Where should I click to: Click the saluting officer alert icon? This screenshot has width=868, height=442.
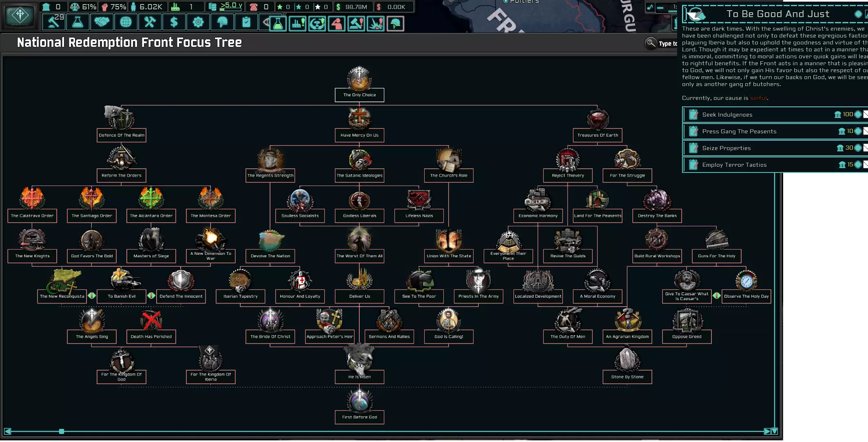[337, 24]
